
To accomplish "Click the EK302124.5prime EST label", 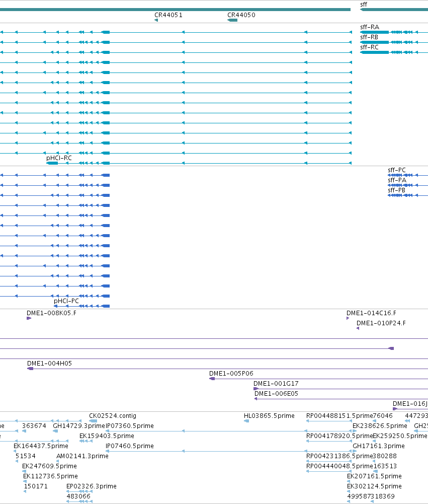I will tap(374, 486).
